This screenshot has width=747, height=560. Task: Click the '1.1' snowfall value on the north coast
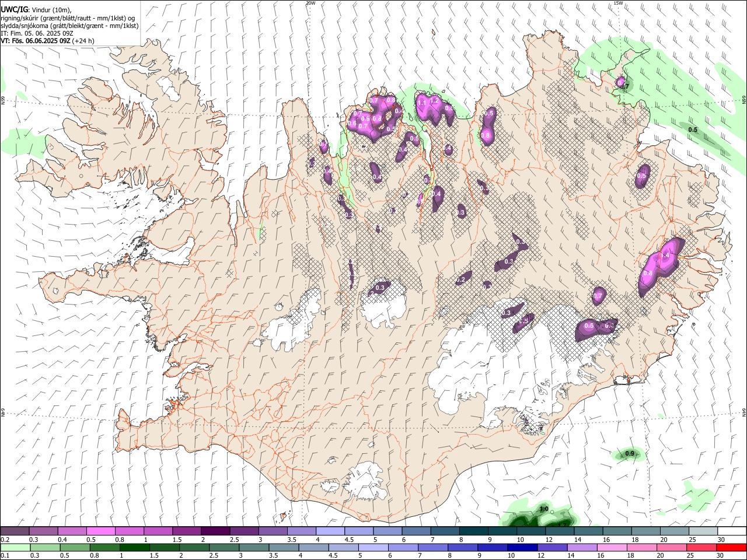pos(422,103)
